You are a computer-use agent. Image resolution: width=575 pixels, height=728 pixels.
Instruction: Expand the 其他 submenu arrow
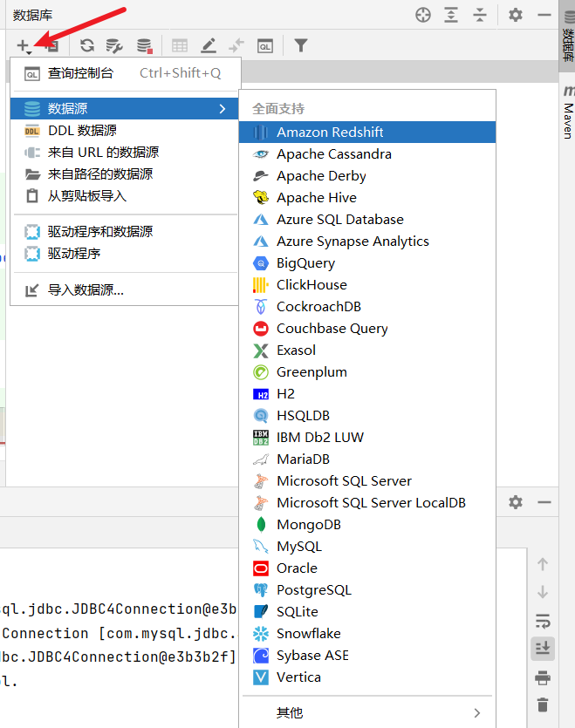[477, 713]
